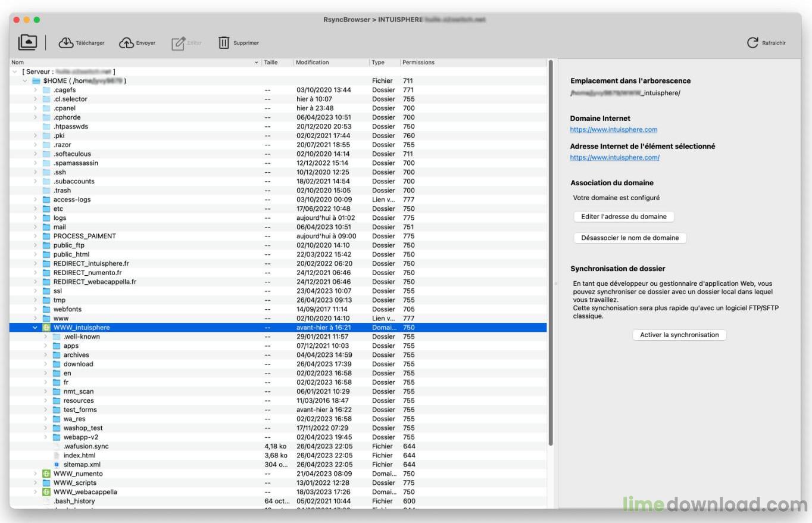812x523 pixels.
Task: Expand the .ssh folder disclosure triangle
Action: [35, 172]
